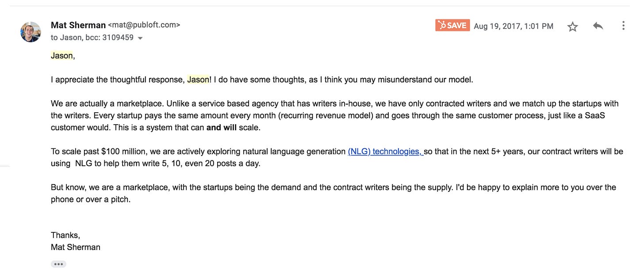Click the orange SAVE button

(452, 26)
